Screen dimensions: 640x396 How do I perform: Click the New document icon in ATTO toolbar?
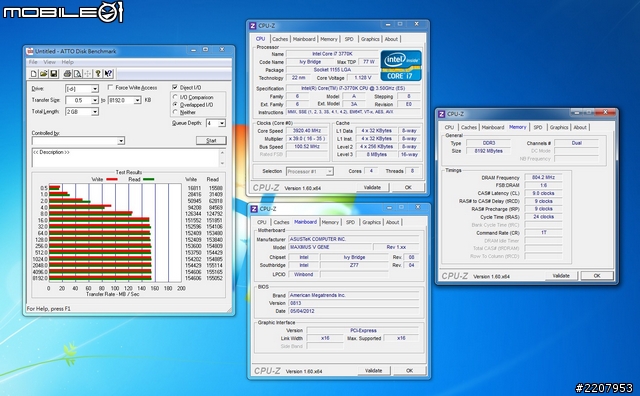coord(34,74)
